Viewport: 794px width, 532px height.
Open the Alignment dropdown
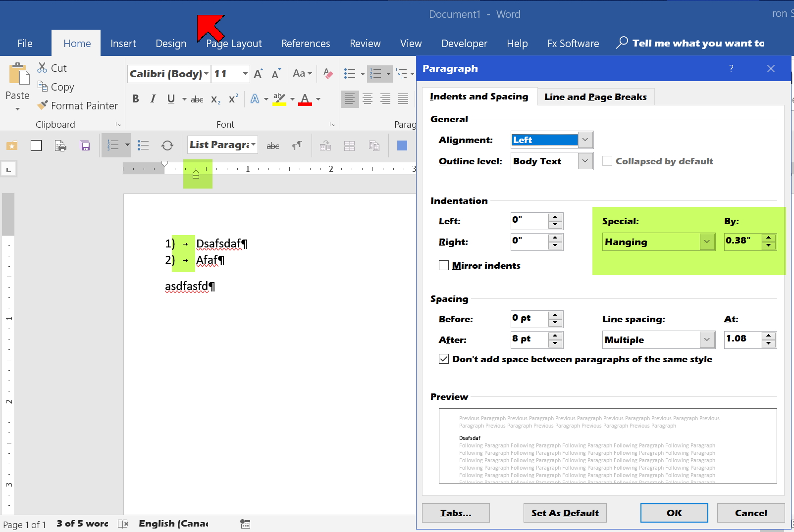[585, 140]
